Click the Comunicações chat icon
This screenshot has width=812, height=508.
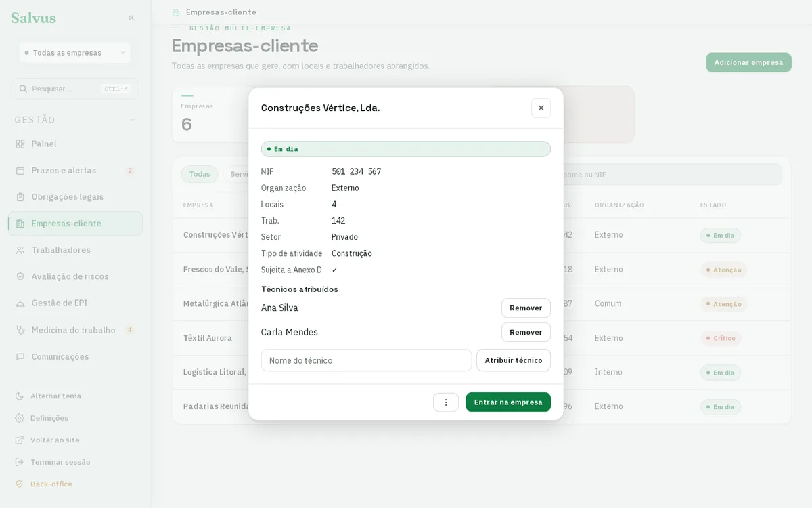(x=20, y=356)
